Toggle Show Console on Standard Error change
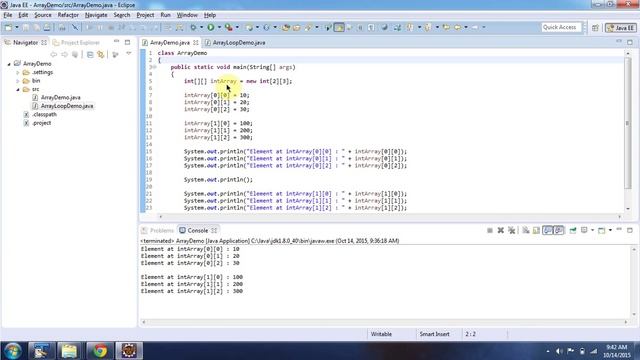 pyautogui.click(x=559, y=231)
